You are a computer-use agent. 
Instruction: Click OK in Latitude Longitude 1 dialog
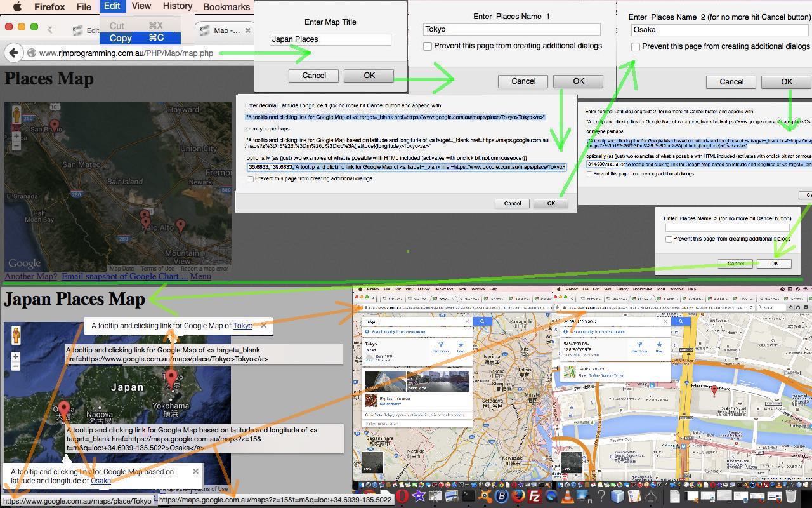click(x=551, y=203)
